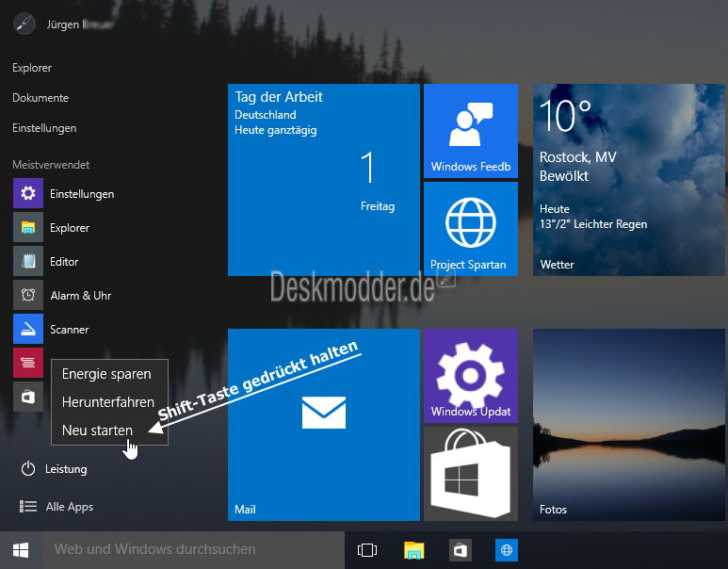The height and width of the screenshot is (569, 728).
Task: Open Explorer link at top of Start menu
Action: 32,68
